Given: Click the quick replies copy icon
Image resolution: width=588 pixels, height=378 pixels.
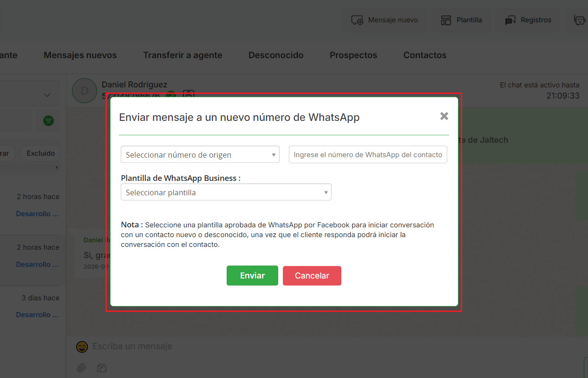Looking at the screenshot, I should point(102,368).
